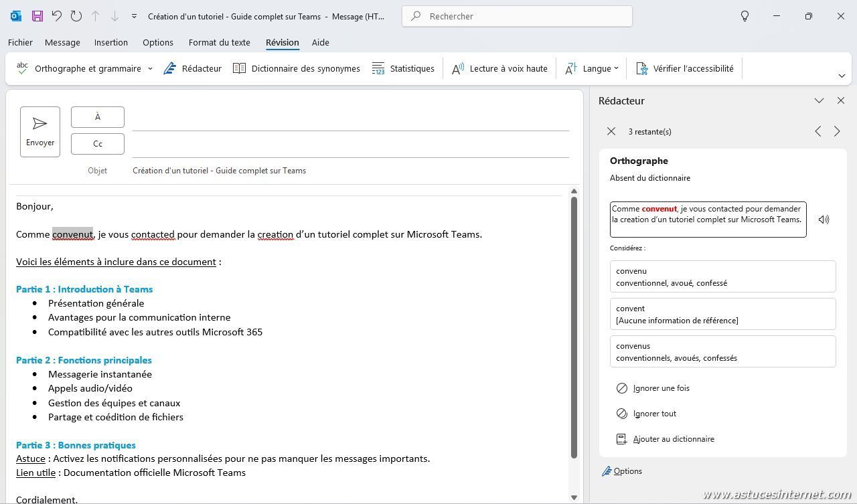Start Lecture à voix haute
This screenshot has height=504, width=857.
coord(499,68)
